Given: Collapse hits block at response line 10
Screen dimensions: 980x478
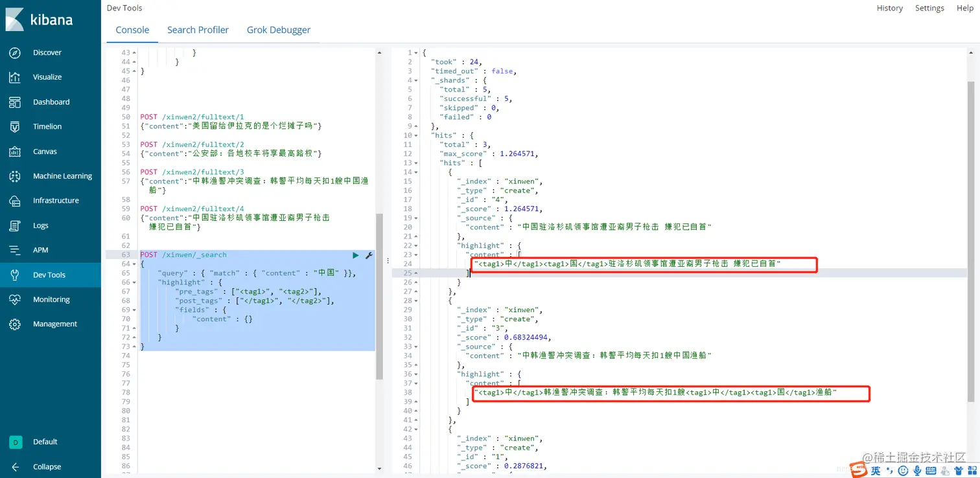Looking at the screenshot, I should tap(416, 136).
